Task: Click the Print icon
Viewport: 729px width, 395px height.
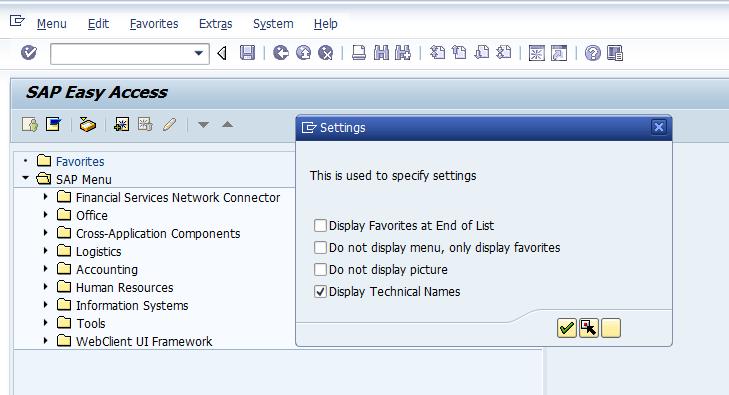Action: coord(358,53)
